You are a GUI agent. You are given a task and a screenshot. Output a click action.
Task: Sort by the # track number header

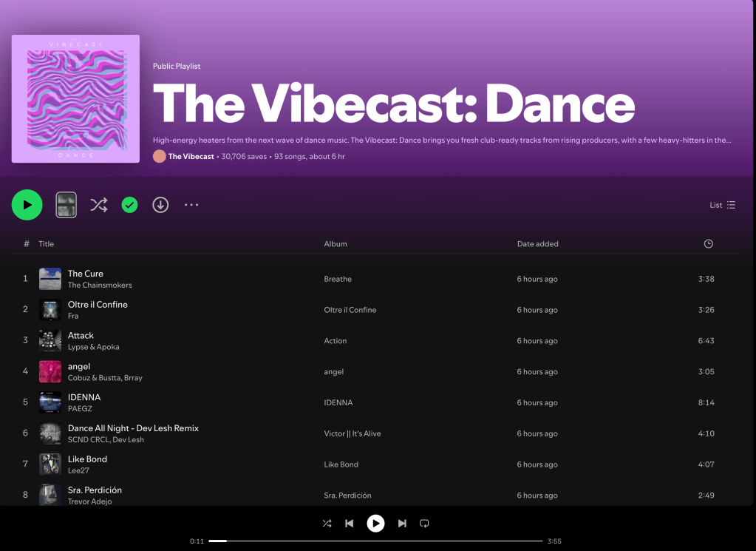(x=27, y=243)
